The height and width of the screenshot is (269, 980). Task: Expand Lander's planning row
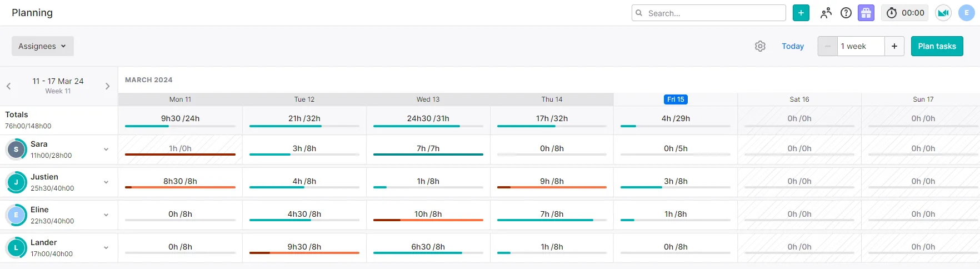tap(106, 248)
